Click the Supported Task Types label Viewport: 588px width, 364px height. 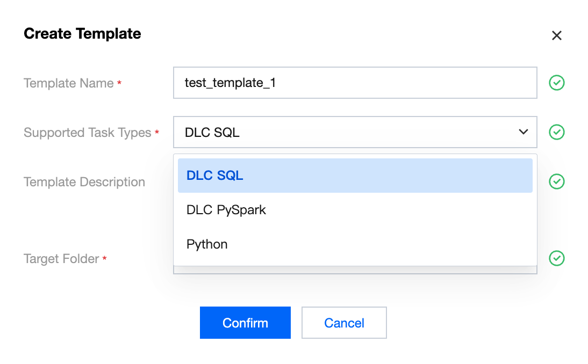[x=87, y=133]
